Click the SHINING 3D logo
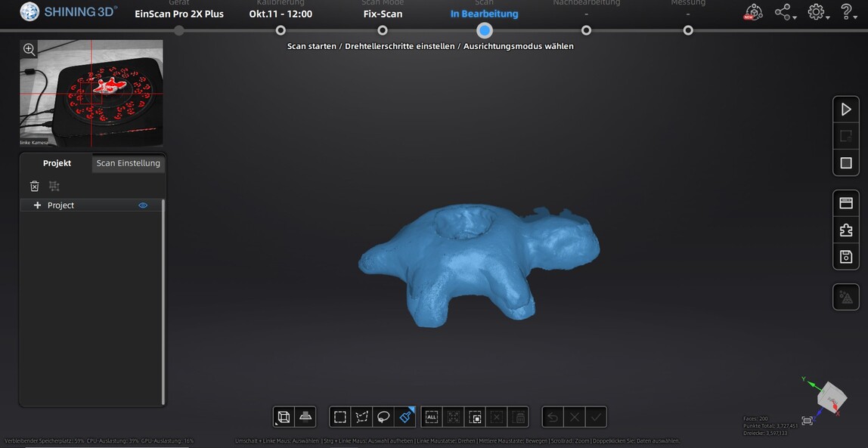The height and width of the screenshot is (448, 868). [69, 11]
